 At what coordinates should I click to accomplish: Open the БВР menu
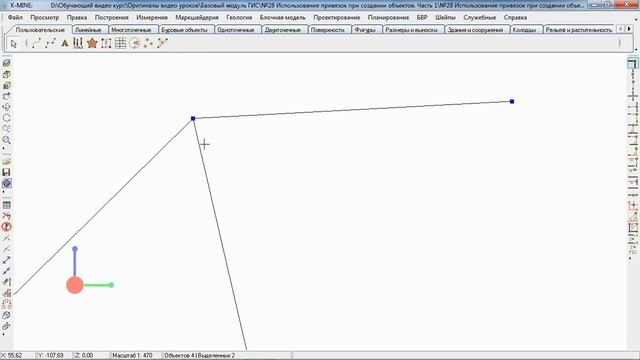pos(422,18)
